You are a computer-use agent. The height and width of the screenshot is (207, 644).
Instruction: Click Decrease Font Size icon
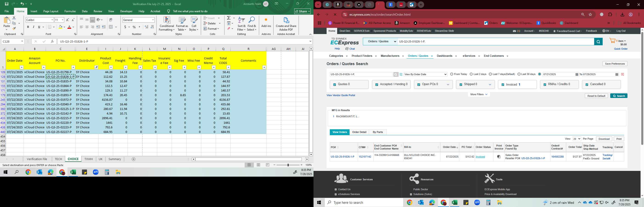click(73, 20)
